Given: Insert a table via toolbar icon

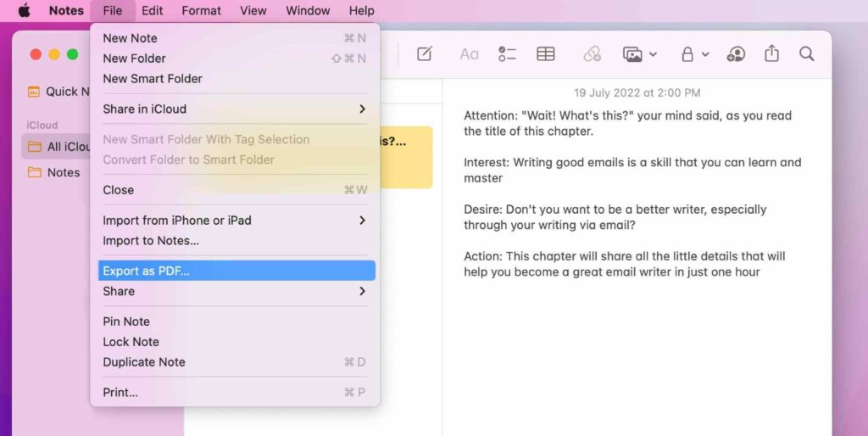Looking at the screenshot, I should coord(546,53).
